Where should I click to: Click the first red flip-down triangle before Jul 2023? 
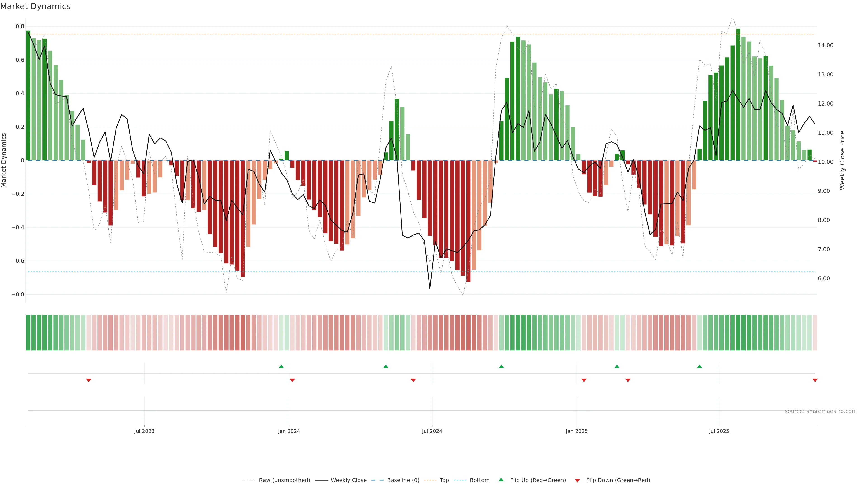click(89, 380)
